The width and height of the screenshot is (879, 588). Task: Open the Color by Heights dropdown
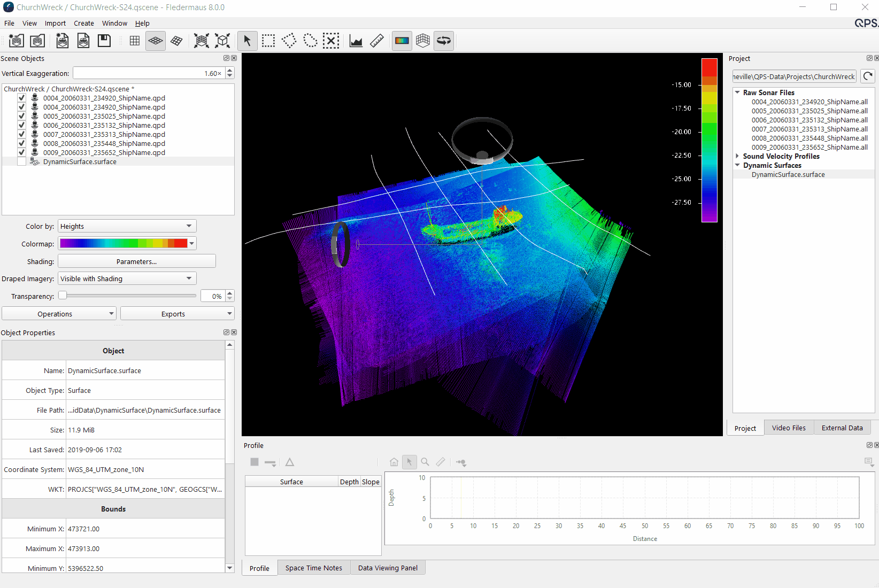click(127, 226)
